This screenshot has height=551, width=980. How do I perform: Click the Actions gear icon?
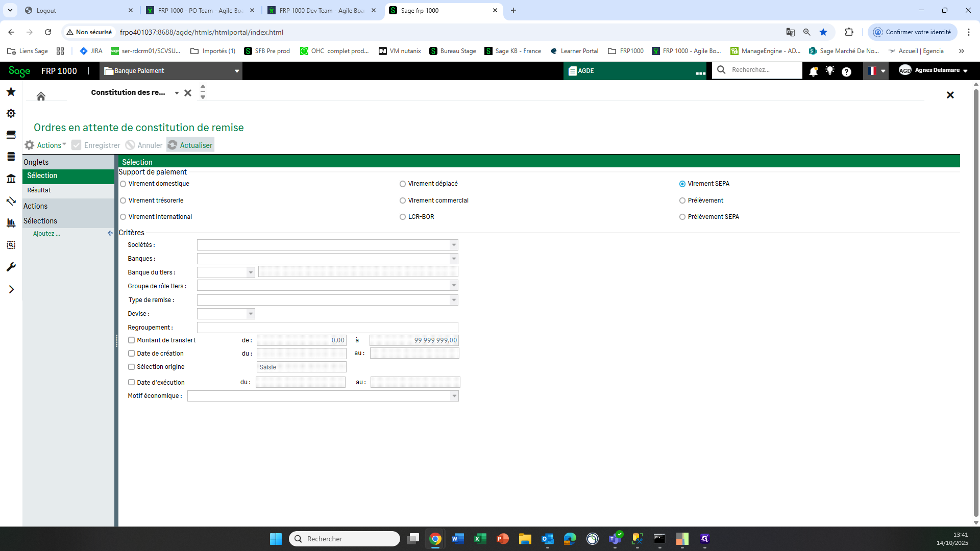(30, 145)
